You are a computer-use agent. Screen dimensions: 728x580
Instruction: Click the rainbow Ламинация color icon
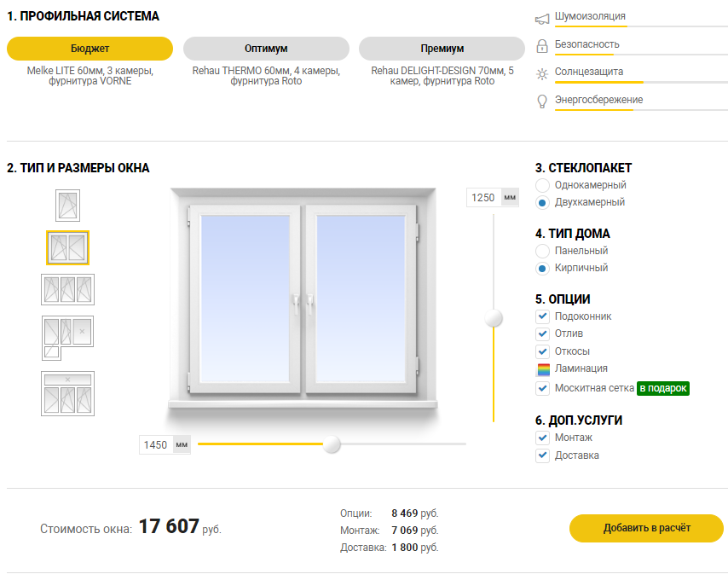(543, 369)
